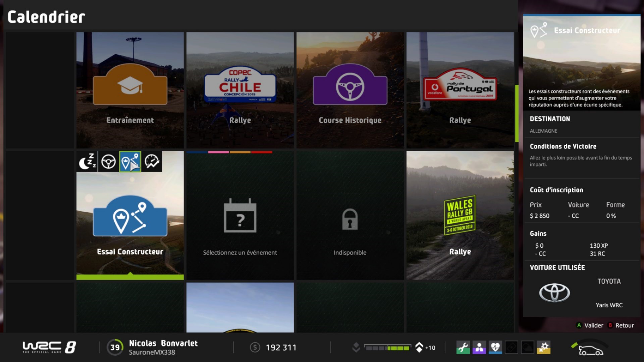Click the TOYOTA manufacturer name
The image size is (644, 362).
tap(609, 281)
